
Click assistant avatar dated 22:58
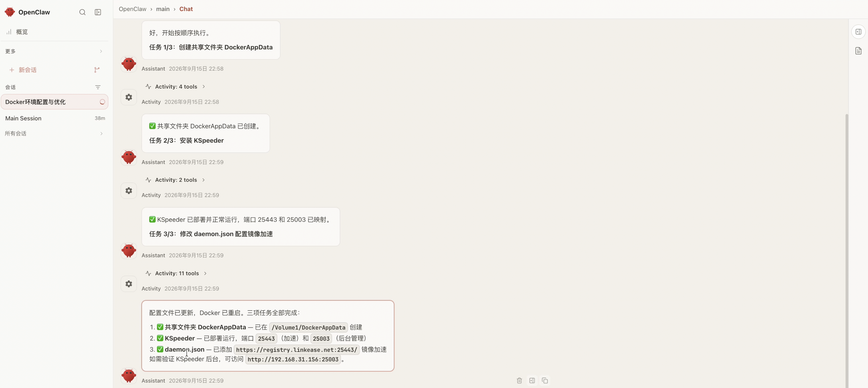tap(129, 64)
